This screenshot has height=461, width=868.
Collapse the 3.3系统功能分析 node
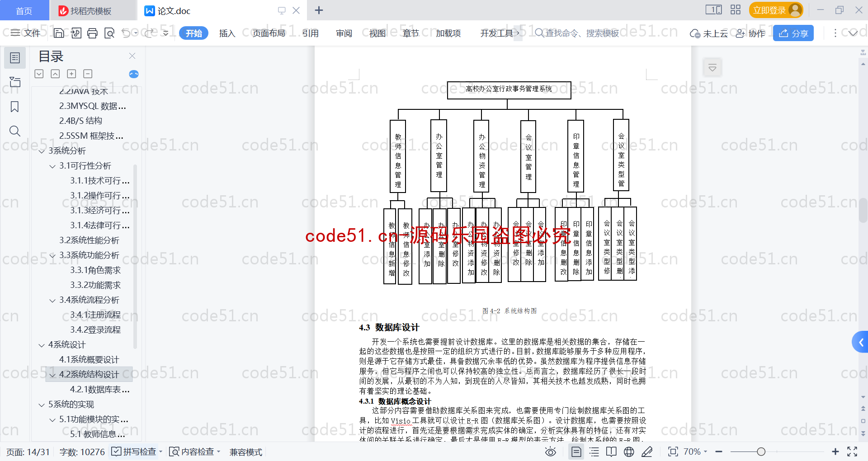52,256
